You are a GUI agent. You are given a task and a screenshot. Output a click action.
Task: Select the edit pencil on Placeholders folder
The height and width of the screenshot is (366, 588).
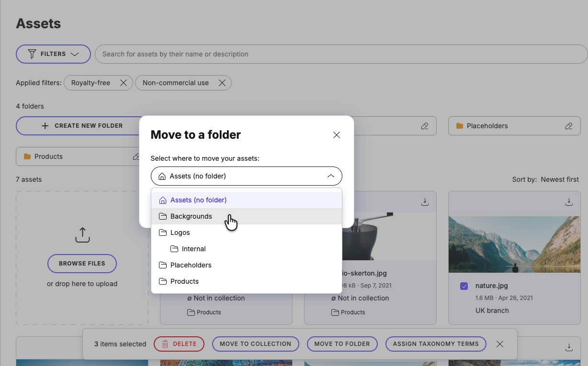coord(569,126)
